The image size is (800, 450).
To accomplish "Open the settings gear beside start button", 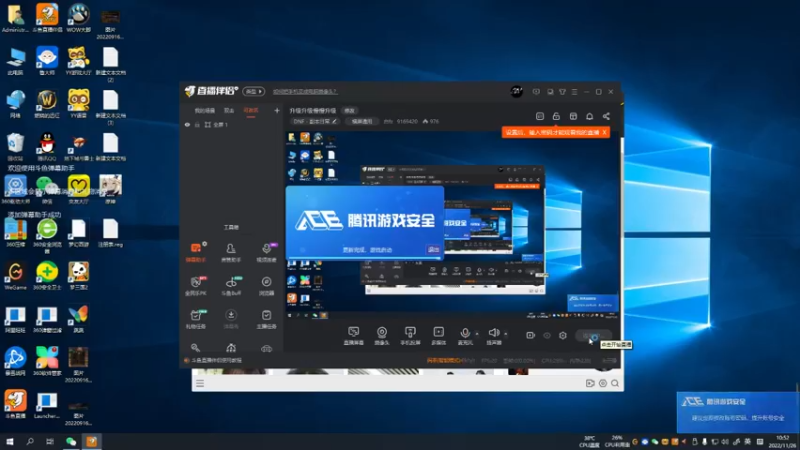I will 563,335.
